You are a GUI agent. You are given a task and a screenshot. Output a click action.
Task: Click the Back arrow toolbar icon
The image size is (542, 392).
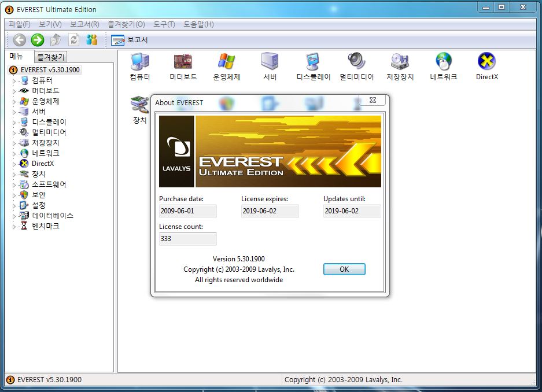[x=20, y=40]
